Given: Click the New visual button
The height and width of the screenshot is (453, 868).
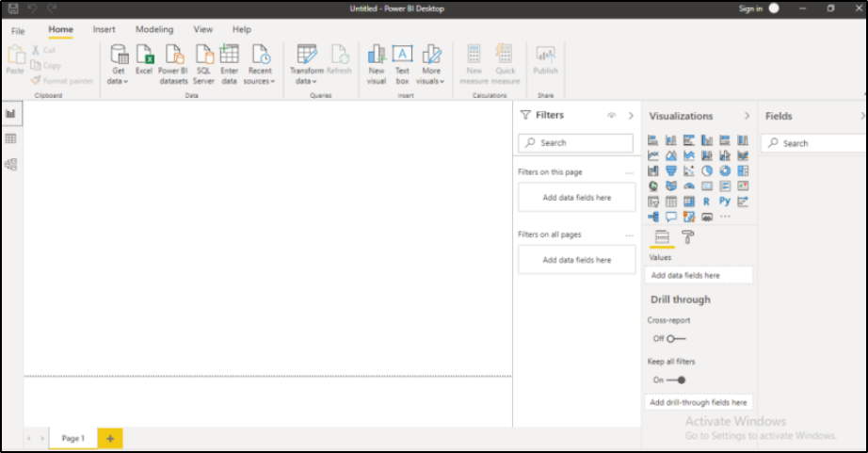Looking at the screenshot, I should coord(377,65).
